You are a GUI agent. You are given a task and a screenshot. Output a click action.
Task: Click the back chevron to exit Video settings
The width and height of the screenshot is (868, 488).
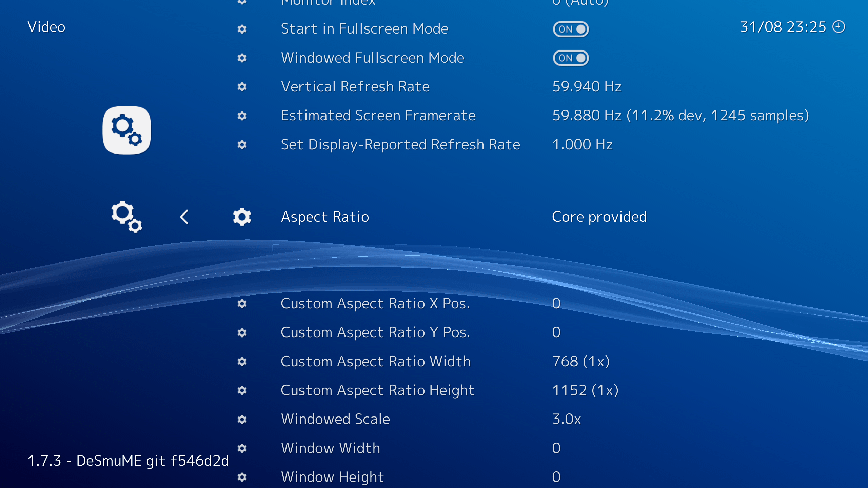pyautogui.click(x=184, y=217)
